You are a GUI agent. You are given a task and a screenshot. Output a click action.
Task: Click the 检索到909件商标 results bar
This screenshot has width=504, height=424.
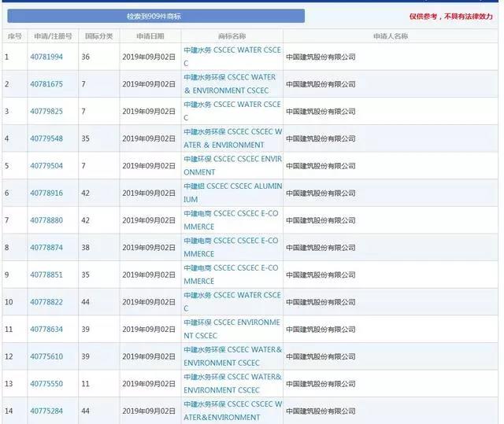point(156,16)
